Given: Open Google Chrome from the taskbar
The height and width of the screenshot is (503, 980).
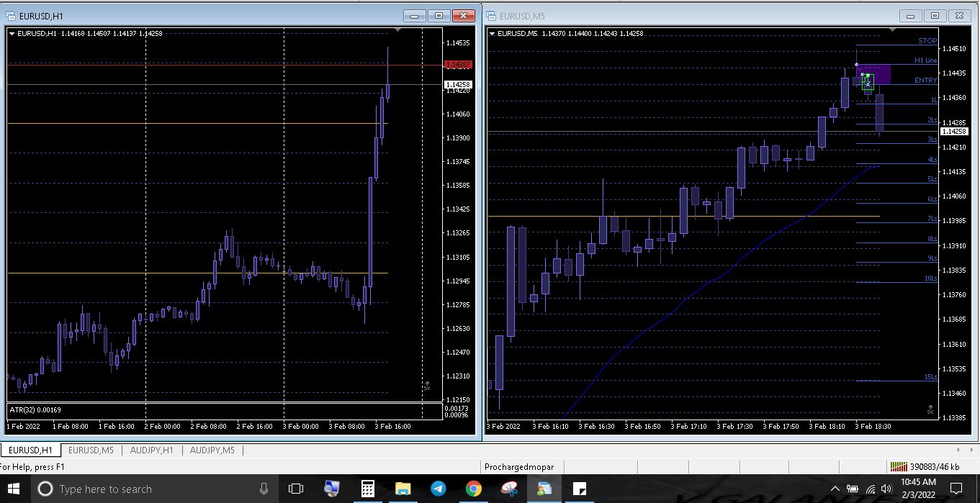Looking at the screenshot, I should (x=473, y=489).
